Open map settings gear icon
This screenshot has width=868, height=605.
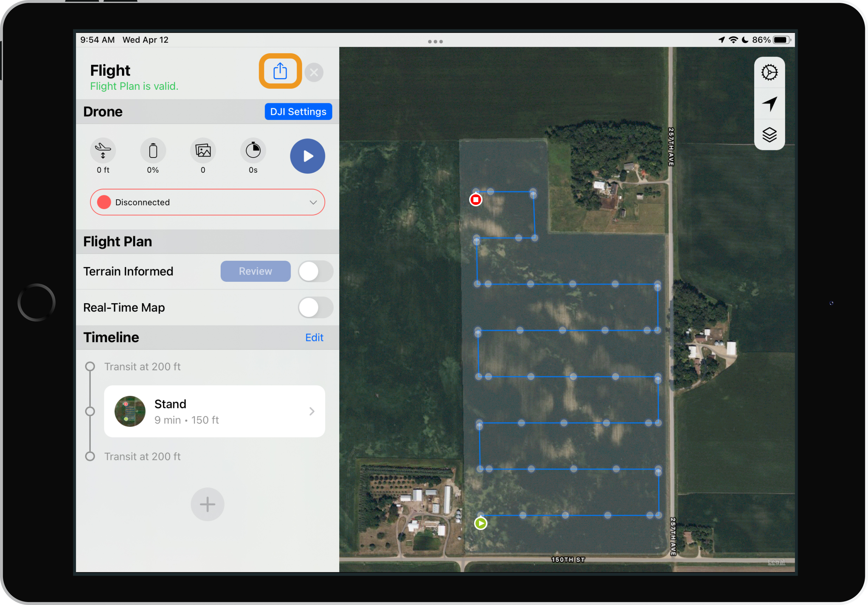tap(769, 72)
